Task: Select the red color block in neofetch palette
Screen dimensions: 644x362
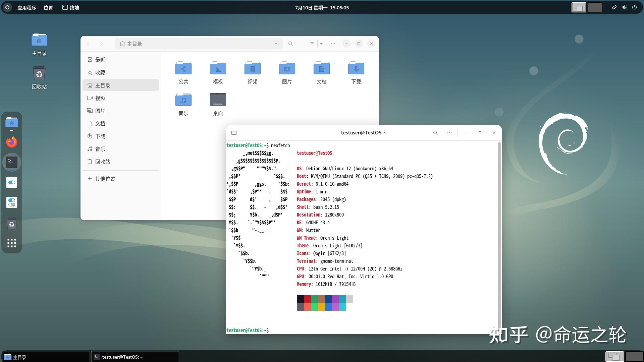Action: tap(308, 299)
